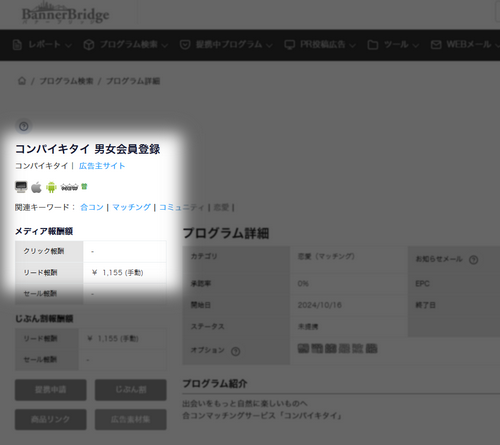
Task: Click the monitor icon beside PR投稿広告
Action: (x=289, y=45)
